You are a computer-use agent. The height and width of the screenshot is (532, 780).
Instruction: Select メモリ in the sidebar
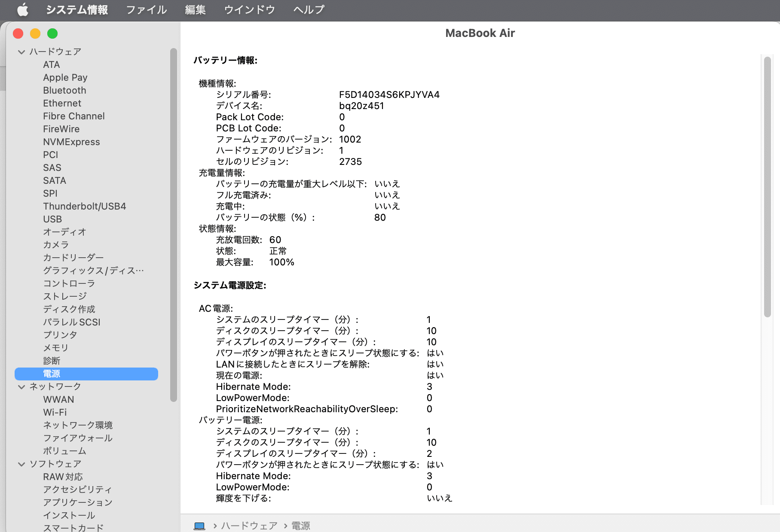click(56, 348)
